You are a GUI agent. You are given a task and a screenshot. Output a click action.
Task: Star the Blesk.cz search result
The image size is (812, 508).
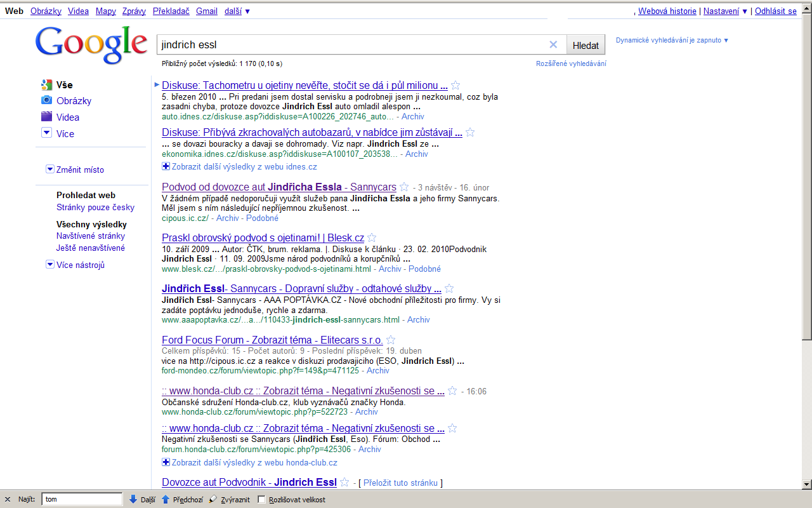point(372,238)
